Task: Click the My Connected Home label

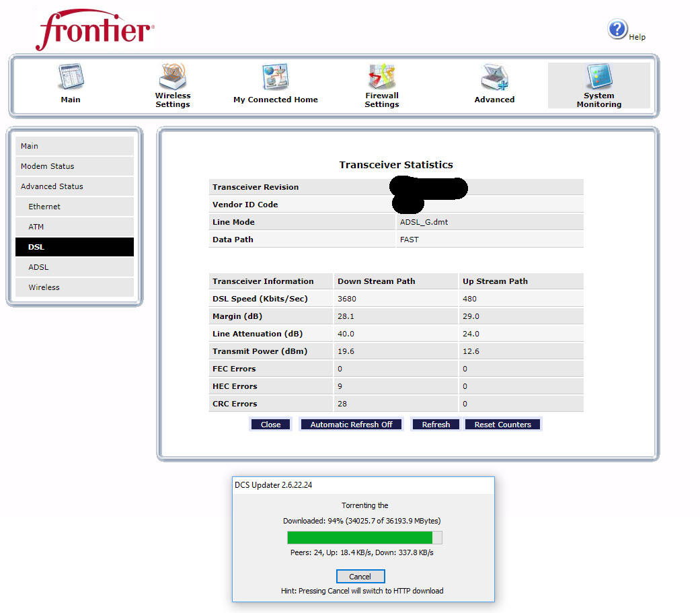Action: pos(276,100)
